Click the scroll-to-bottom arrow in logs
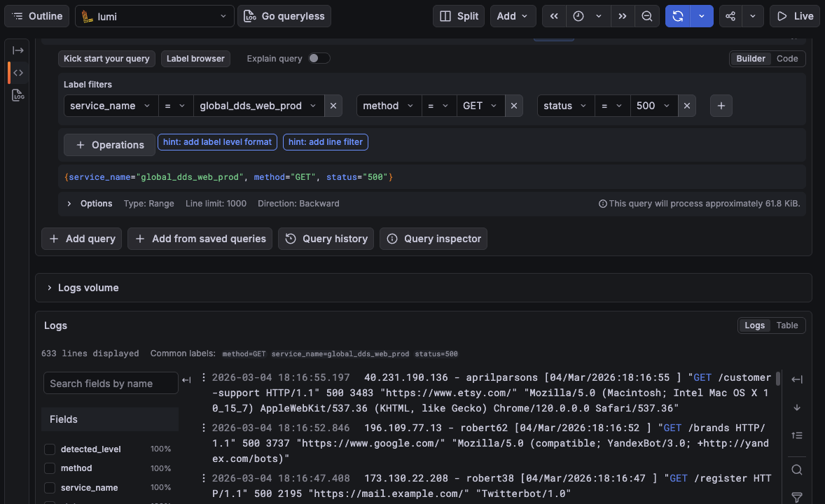 [x=796, y=407]
